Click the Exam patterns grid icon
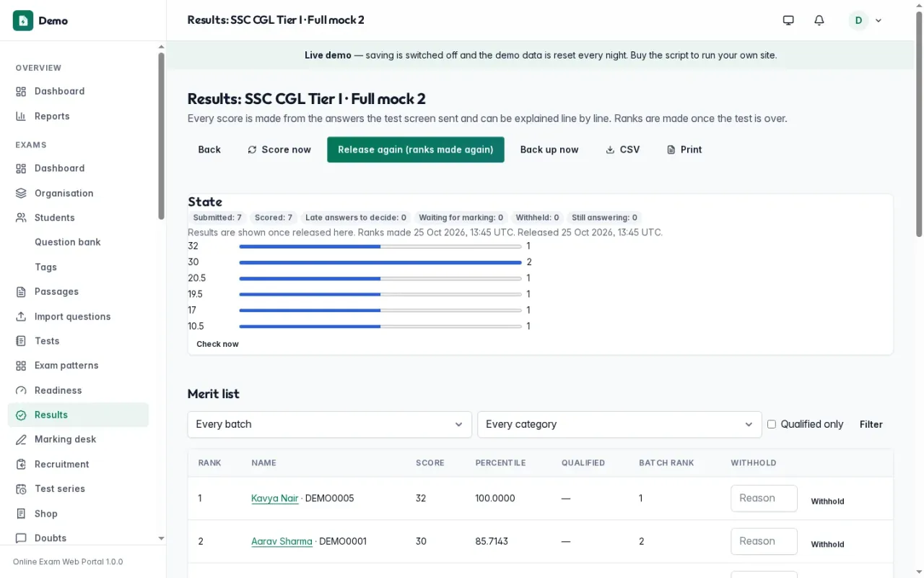Viewport: 924px width, 578px height. (21, 366)
